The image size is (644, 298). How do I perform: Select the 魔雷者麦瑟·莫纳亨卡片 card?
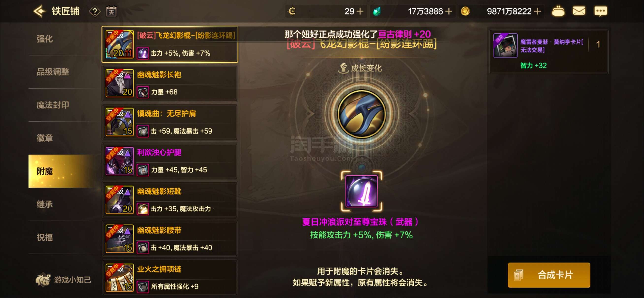point(549,51)
